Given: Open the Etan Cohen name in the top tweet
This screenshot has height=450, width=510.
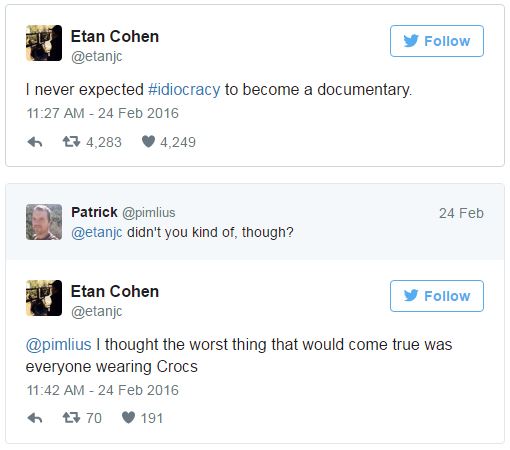Looking at the screenshot, I should 115,36.
